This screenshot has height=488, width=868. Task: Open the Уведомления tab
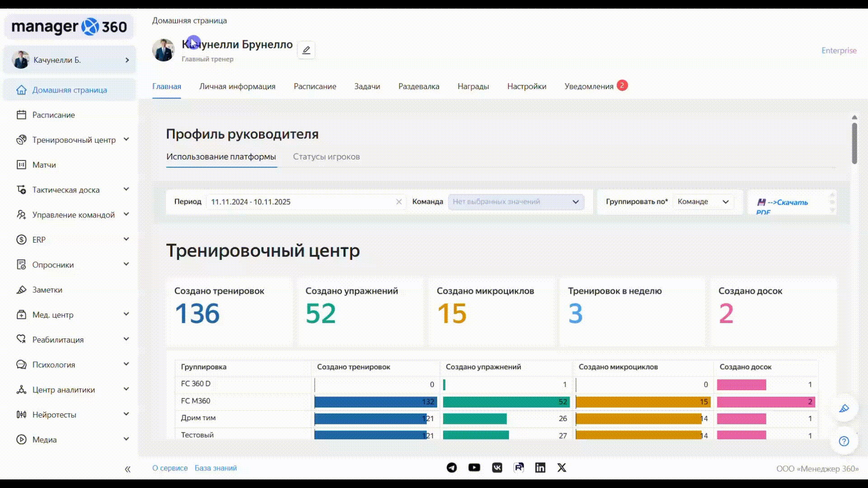coord(589,86)
